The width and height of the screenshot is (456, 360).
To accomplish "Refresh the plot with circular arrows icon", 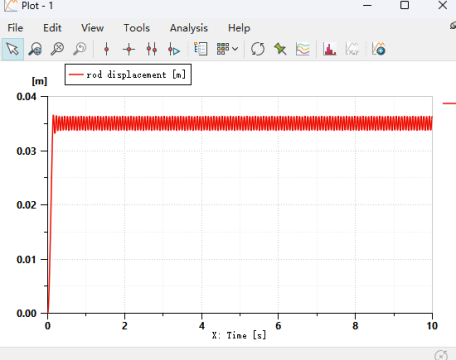I will (x=258, y=49).
